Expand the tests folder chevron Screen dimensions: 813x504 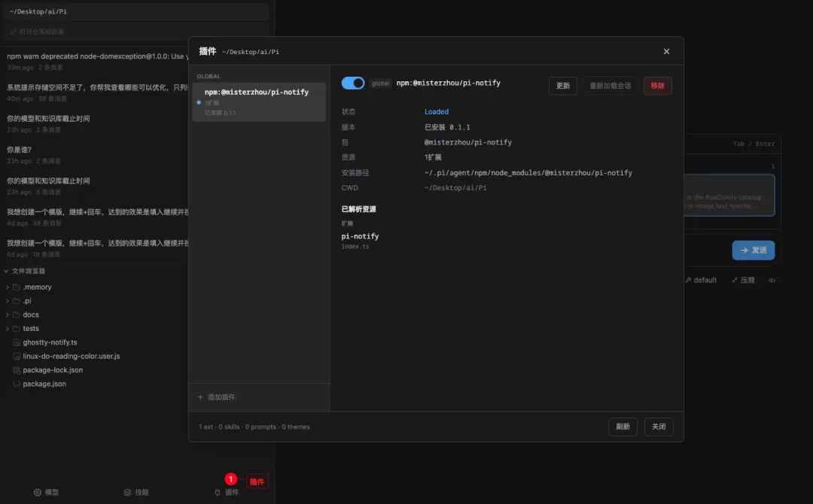8,329
